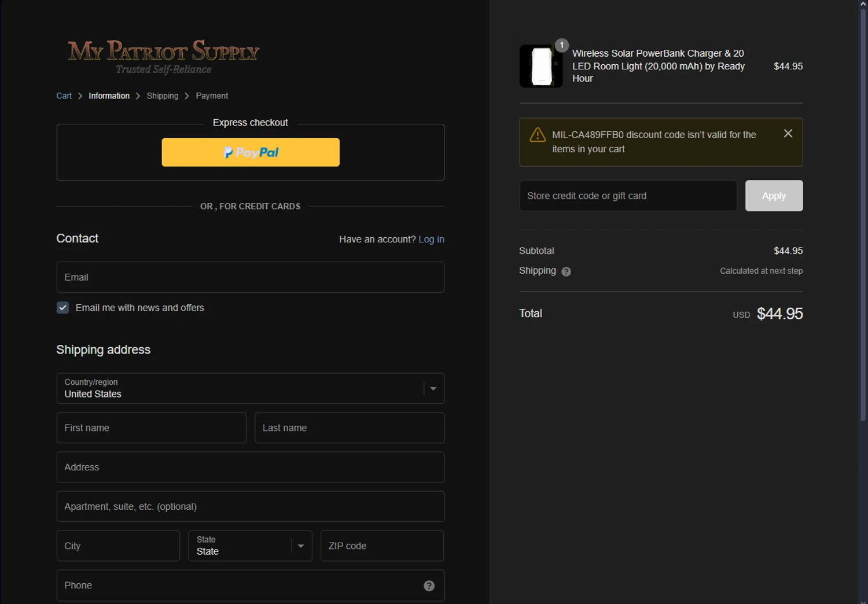The image size is (868, 604).
Task: Click the 'Shipping address' heading
Action: click(x=103, y=349)
